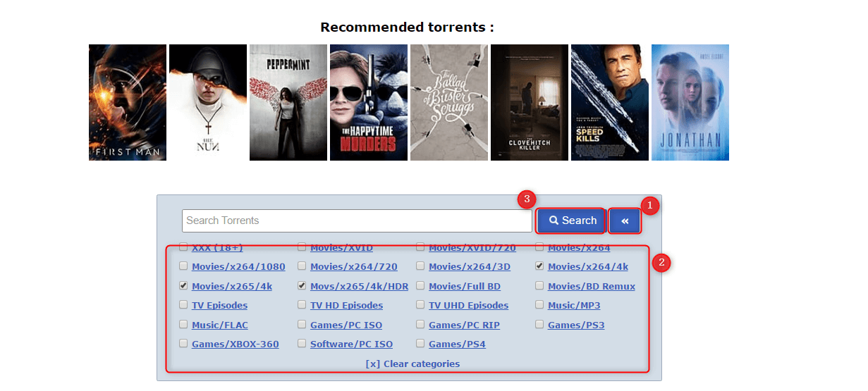Image resolution: width=868 pixels, height=391 pixels.
Task: Uncheck the Movs/x265/4k/HDR checkbox
Action: point(302,286)
